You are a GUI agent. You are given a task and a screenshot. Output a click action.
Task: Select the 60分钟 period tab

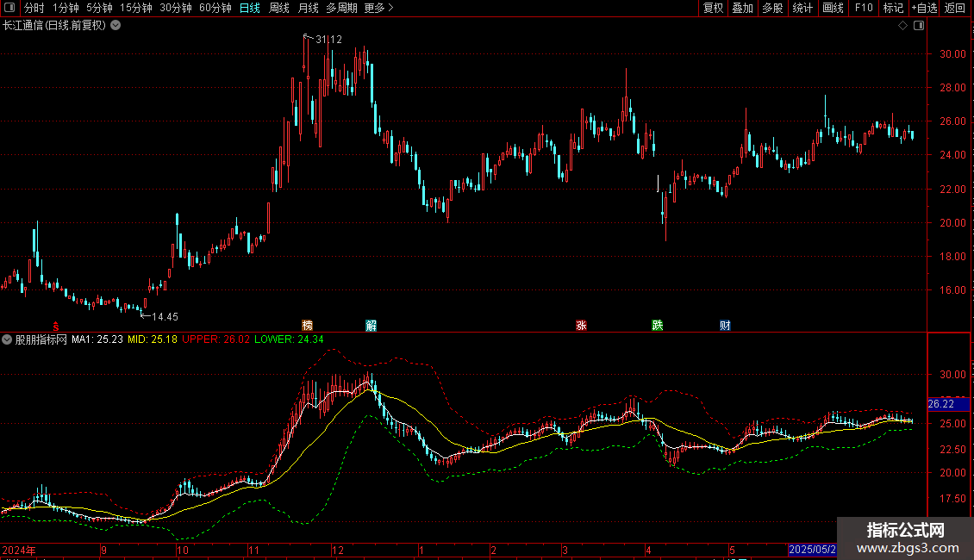tap(215, 8)
